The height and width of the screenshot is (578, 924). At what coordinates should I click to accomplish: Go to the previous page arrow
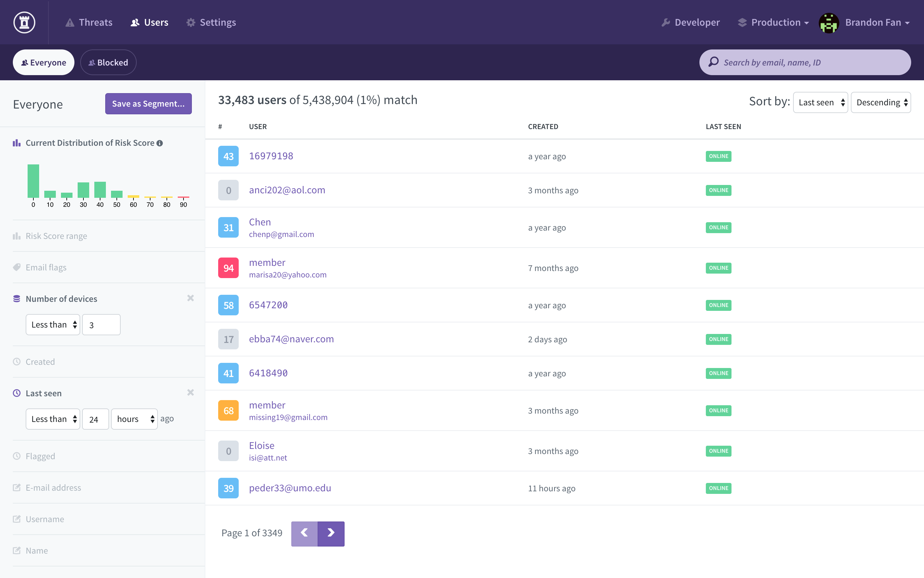[x=304, y=534]
